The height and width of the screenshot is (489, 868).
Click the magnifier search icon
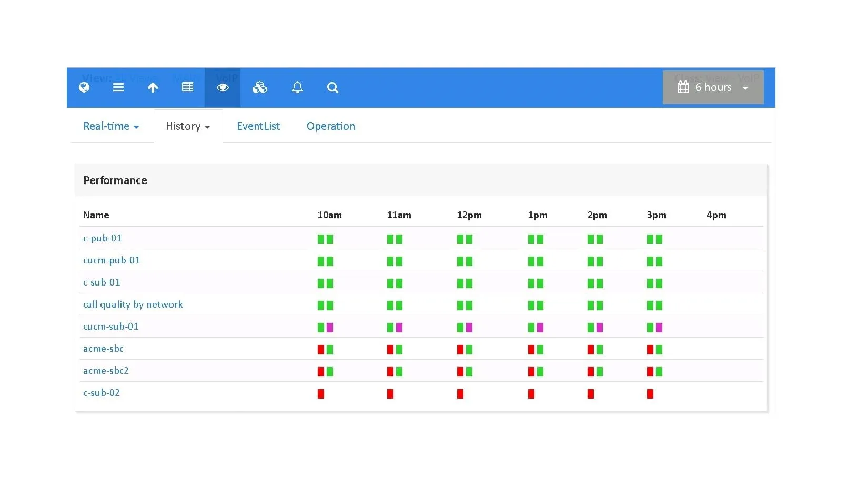tap(332, 87)
